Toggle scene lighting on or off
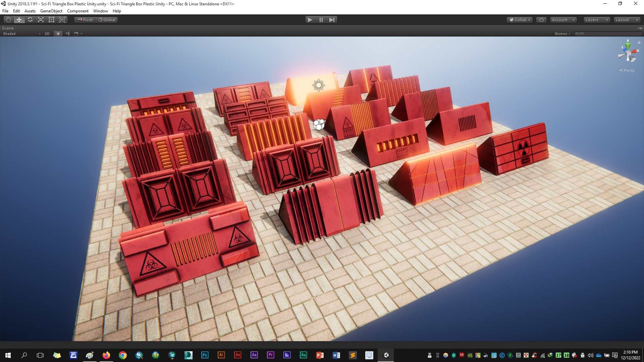Viewport: 644px width, 362px height. pos(58,34)
